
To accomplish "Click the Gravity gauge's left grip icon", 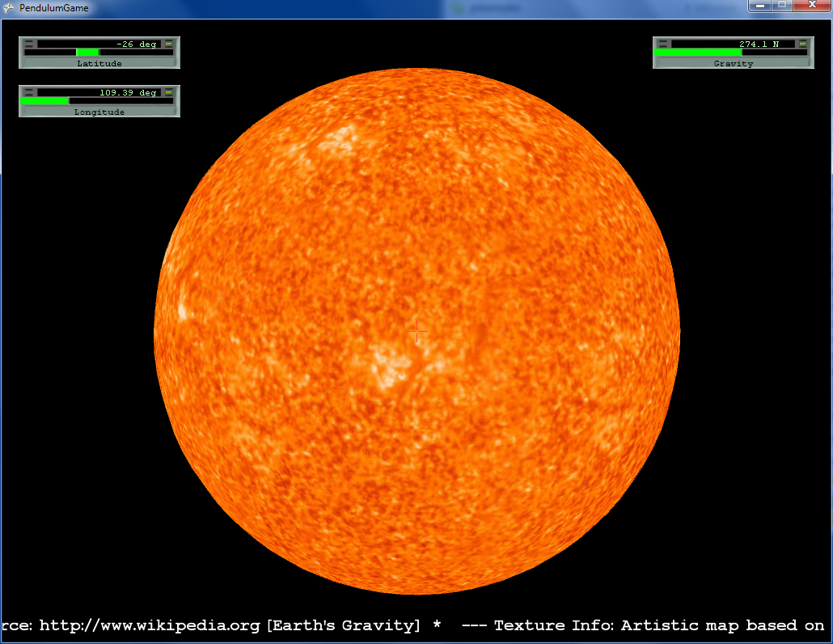I will (663, 44).
